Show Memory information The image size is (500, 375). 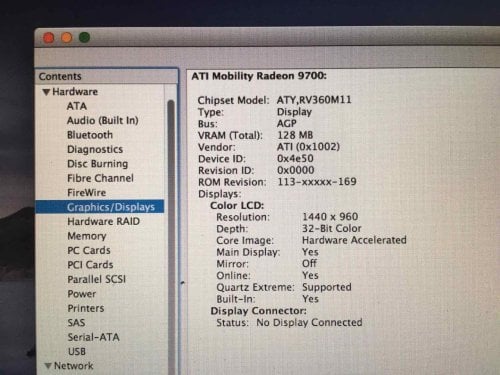(87, 236)
